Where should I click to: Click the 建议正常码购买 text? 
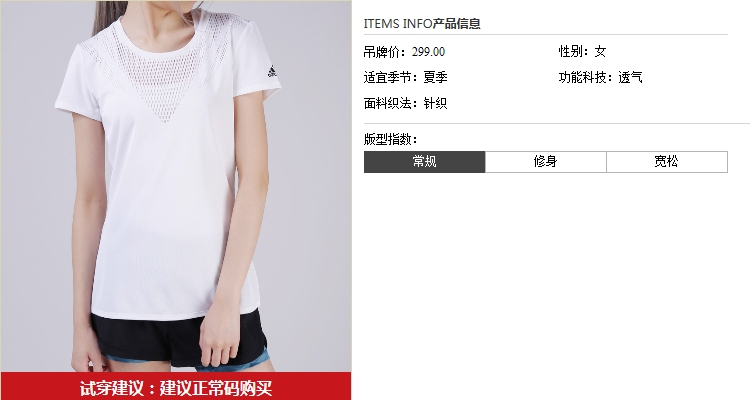(216, 388)
